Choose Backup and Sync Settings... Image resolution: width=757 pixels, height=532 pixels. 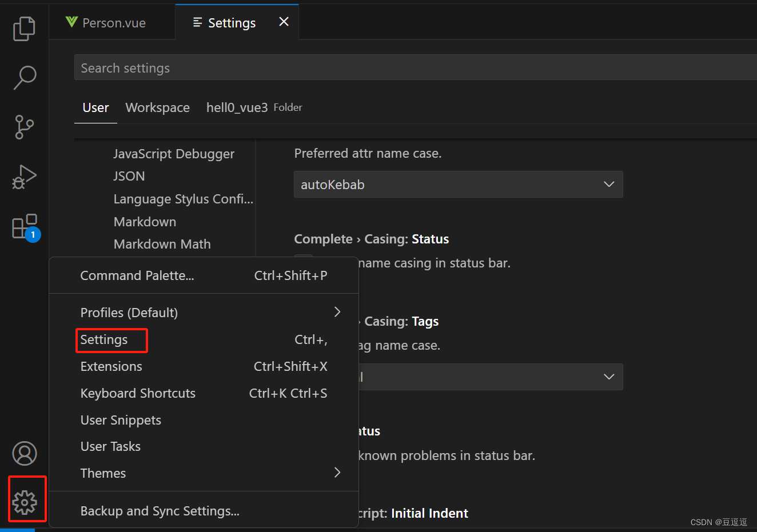point(204,511)
